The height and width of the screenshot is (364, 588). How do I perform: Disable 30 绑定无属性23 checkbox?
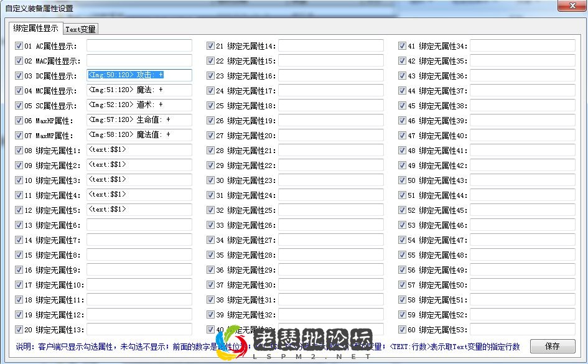pos(210,180)
